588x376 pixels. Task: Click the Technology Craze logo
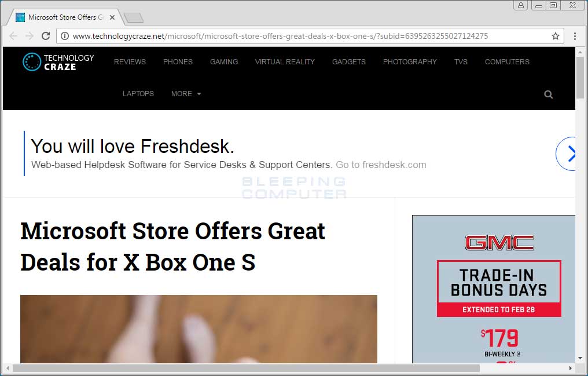58,62
